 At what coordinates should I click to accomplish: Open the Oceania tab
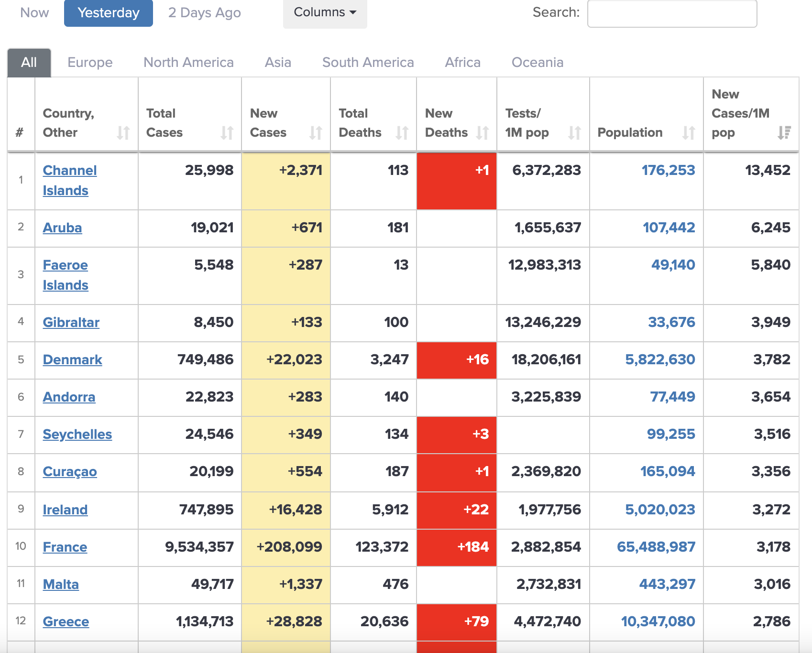click(538, 63)
